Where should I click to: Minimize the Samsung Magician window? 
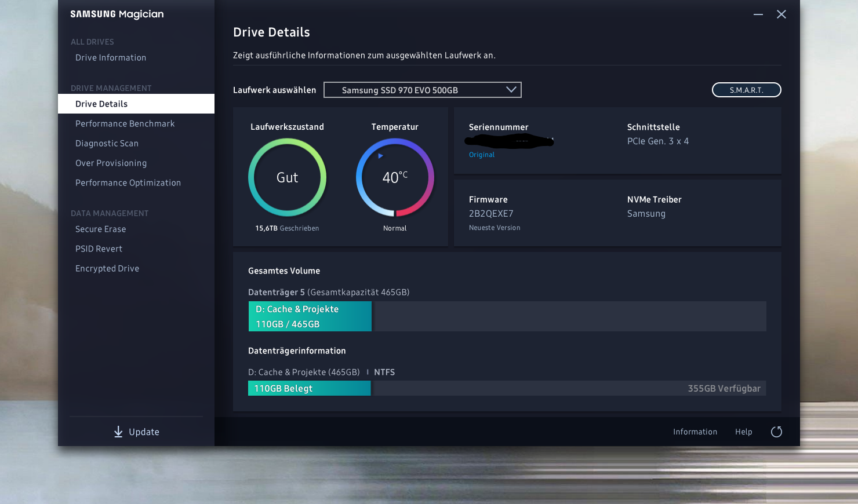click(x=758, y=14)
